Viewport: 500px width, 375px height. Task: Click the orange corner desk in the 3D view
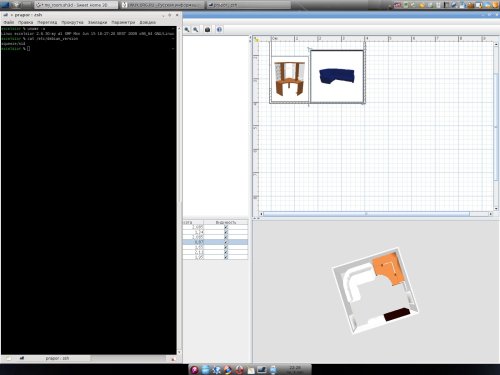click(x=389, y=269)
